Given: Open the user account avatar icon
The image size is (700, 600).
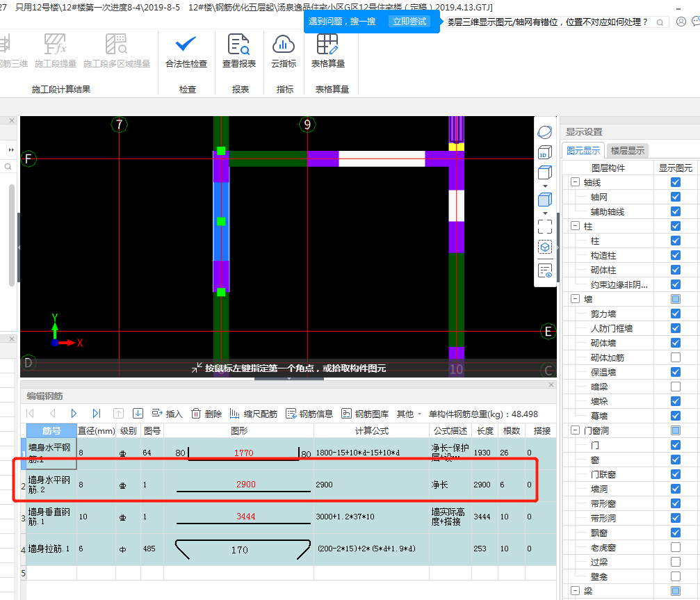Looking at the screenshot, I should (681, 22).
